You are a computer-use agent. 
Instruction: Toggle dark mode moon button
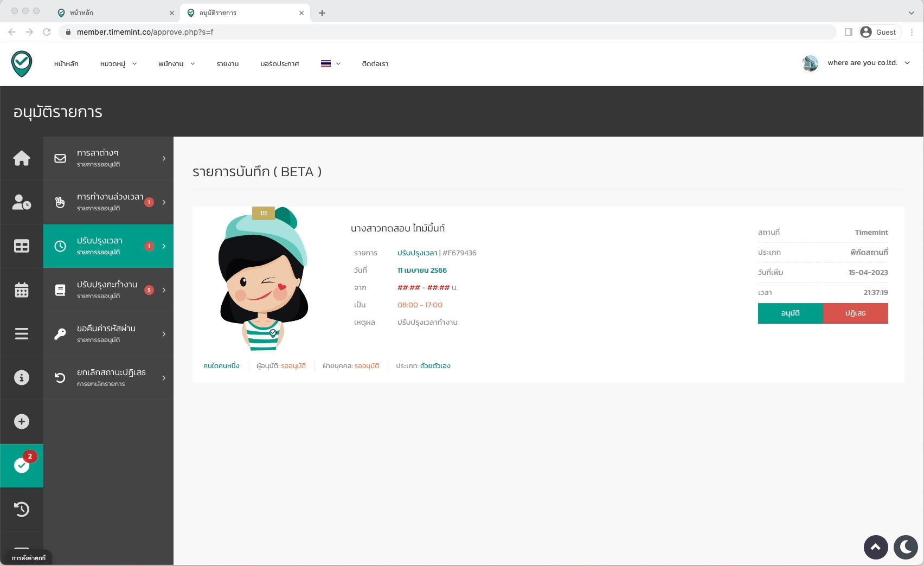[x=905, y=547]
